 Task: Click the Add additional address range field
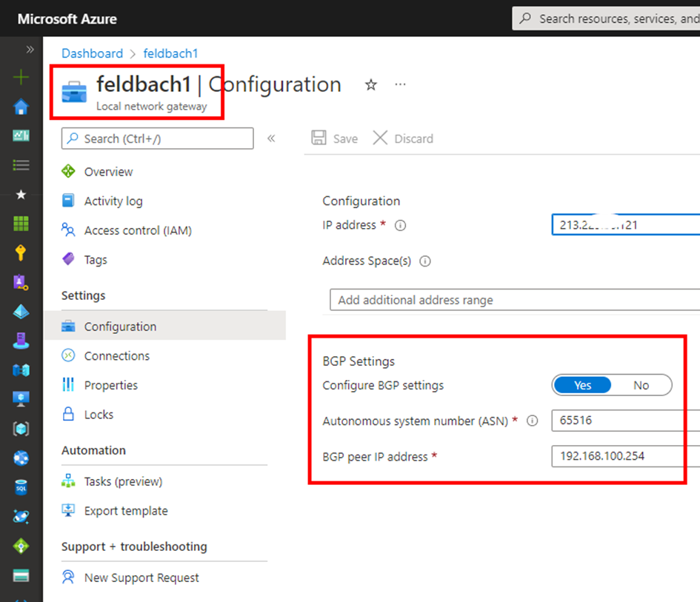(515, 300)
